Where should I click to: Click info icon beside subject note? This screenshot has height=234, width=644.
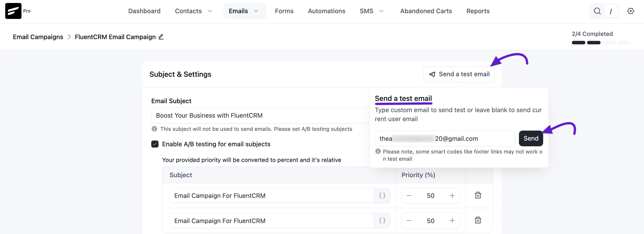coord(155,129)
